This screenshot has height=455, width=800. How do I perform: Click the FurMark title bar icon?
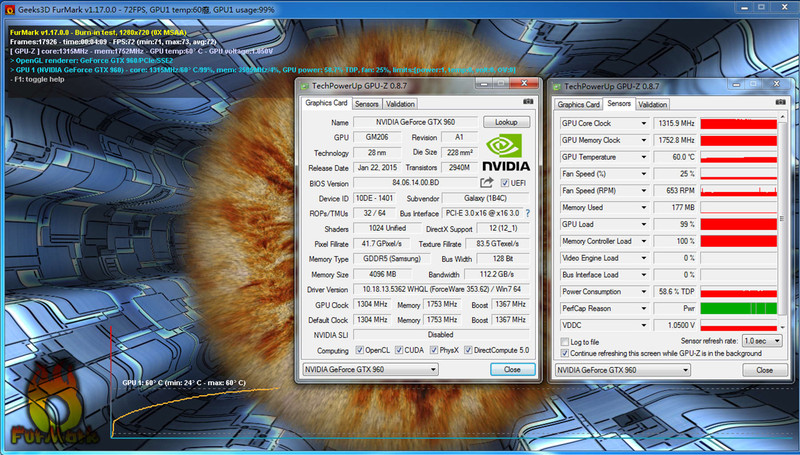[x=9, y=9]
